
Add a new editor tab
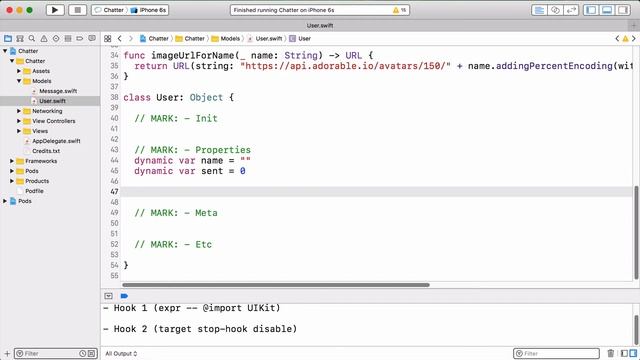(x=634, y=25)
